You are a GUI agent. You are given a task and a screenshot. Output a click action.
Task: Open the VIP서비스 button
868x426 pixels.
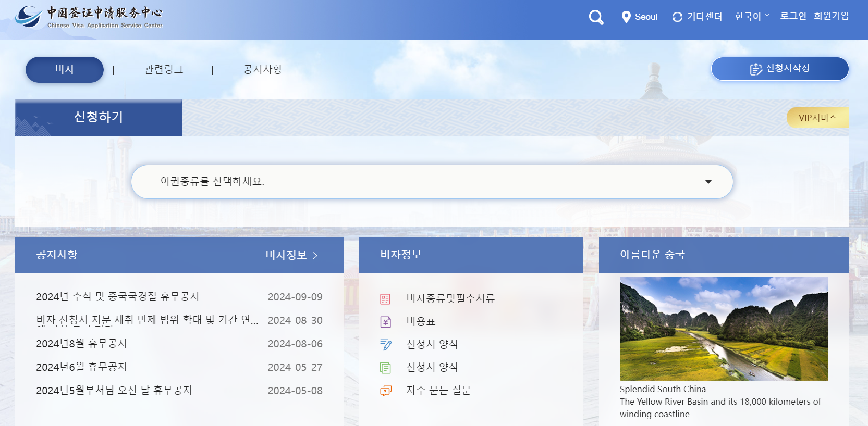pos(817,118)
